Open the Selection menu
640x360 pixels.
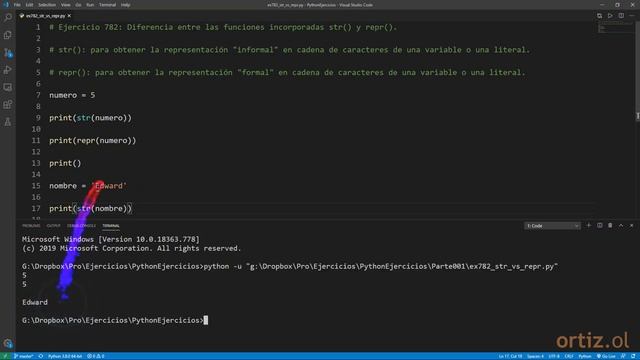point(47,5)
